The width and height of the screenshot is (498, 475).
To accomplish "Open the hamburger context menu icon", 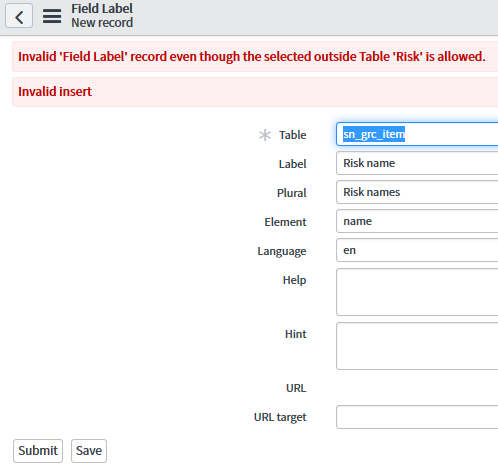I will [x=52, y=16].
